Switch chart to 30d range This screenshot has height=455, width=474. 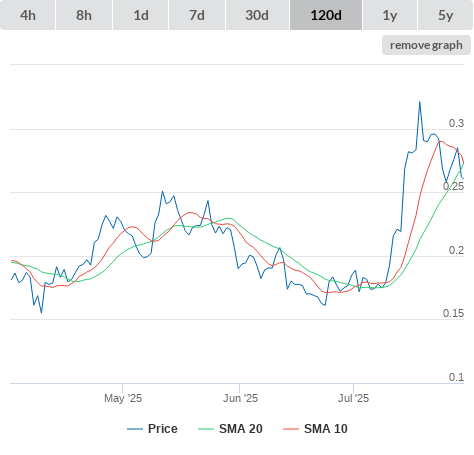click(x=257, y=15)
